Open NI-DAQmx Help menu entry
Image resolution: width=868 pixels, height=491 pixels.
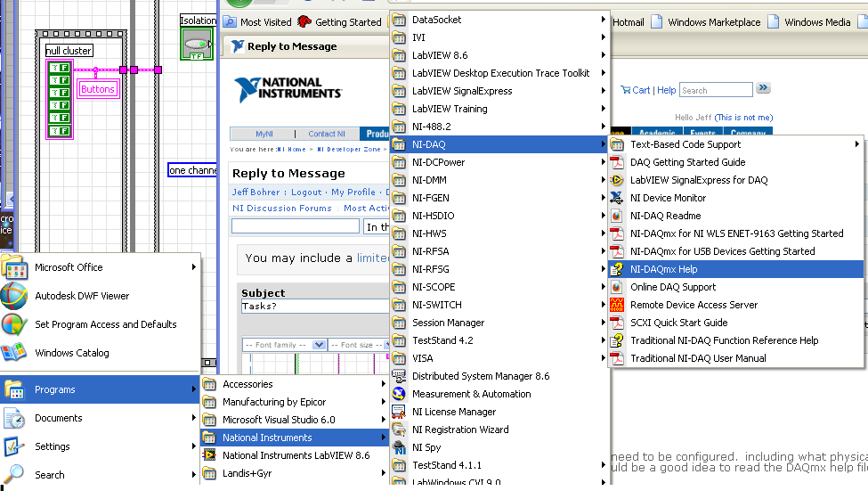click(x=735, y=269)
